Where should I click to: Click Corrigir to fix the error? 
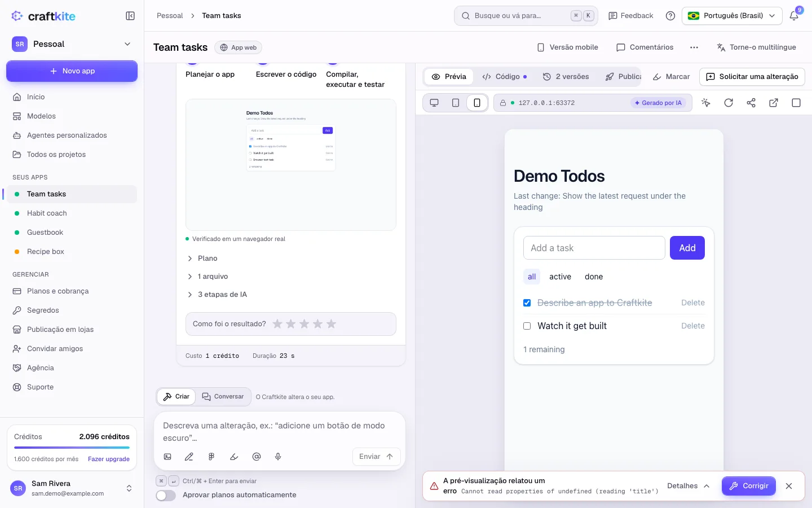click(x=749, y=486)
